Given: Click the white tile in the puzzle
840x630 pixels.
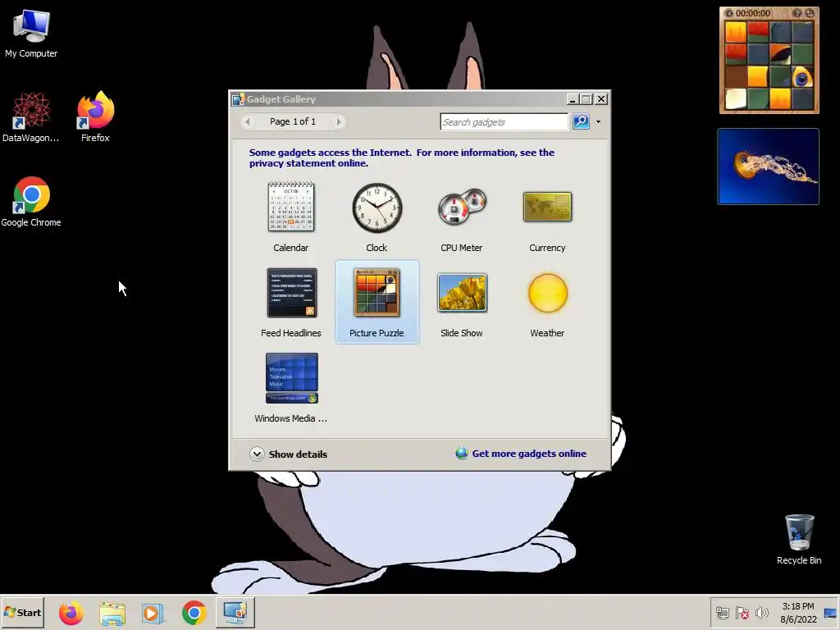Looking at the screenshot, I should [x=736, y=98].
